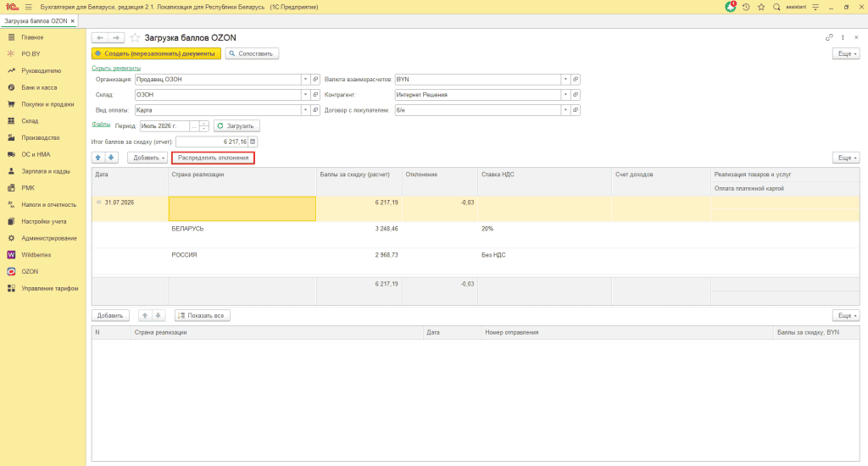
Task: Open Администрирование section
Action: 48,238
